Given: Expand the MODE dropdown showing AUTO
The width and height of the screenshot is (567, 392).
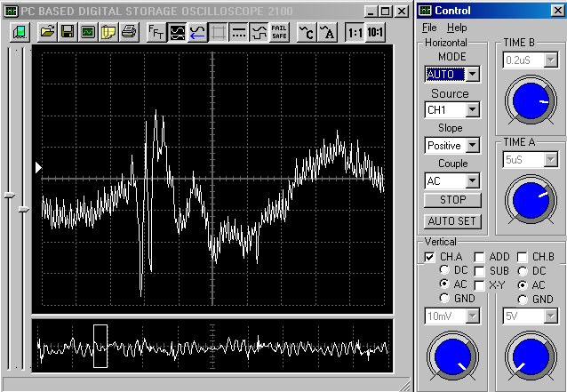Looking at the screenshot, I should click(472, 74).
